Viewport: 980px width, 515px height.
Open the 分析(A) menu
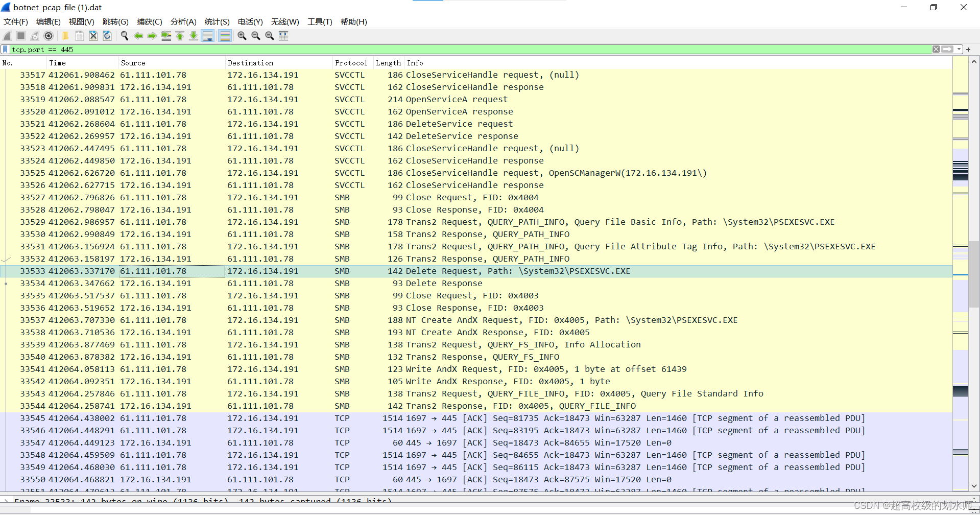pos(183,22)
